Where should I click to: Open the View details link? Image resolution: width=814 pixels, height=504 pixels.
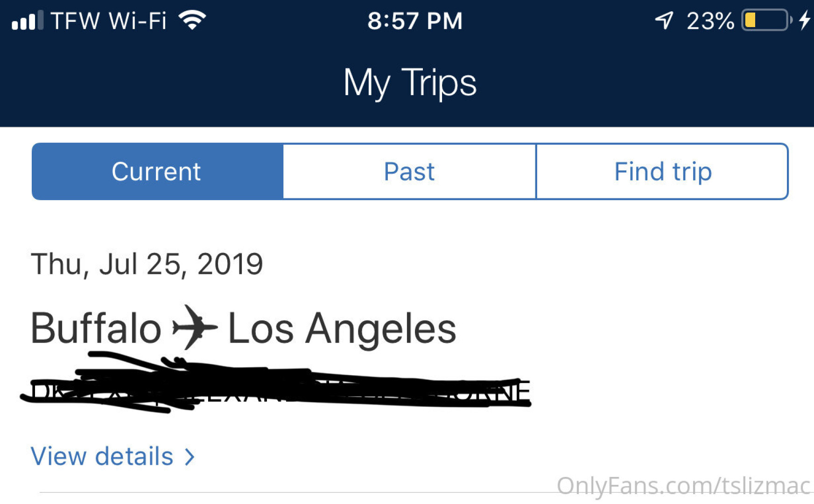tap(102, 456)
